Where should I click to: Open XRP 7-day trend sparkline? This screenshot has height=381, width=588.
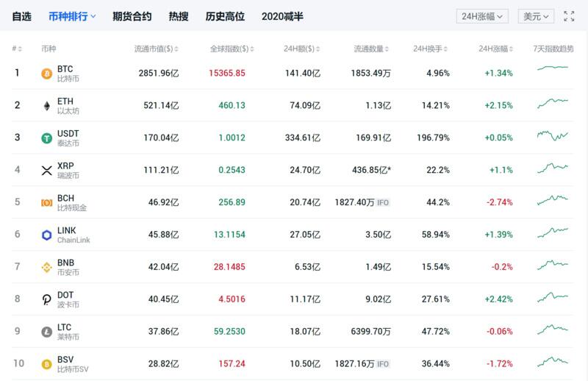pyautogui.click(x=553, y=168)
